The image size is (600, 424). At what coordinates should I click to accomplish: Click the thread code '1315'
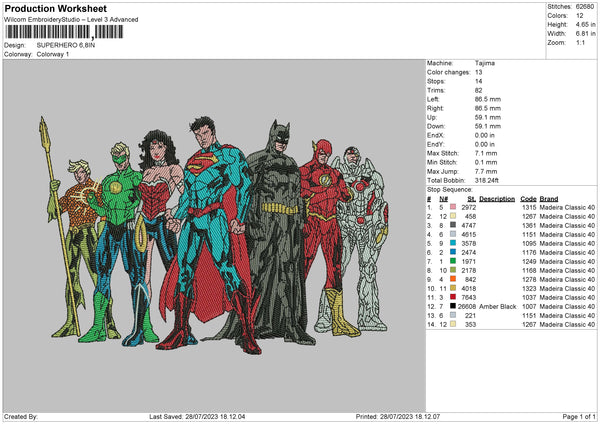(x=529, y=207)
